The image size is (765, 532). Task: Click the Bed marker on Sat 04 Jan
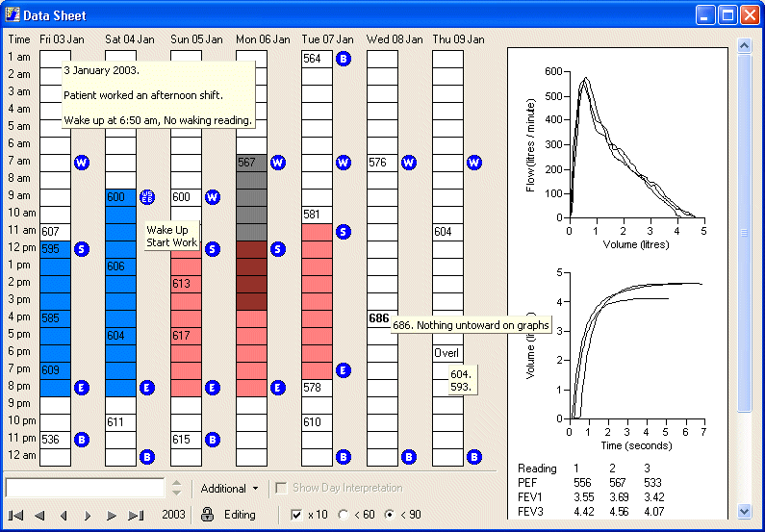(147, 457)
